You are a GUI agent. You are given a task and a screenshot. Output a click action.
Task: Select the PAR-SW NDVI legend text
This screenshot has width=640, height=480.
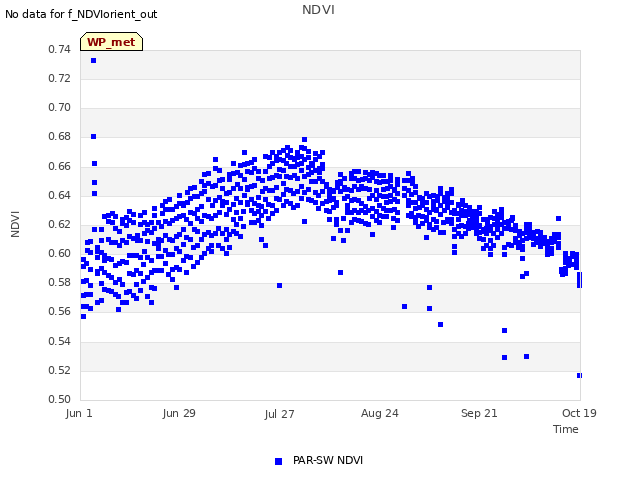[x=328, y=460]
